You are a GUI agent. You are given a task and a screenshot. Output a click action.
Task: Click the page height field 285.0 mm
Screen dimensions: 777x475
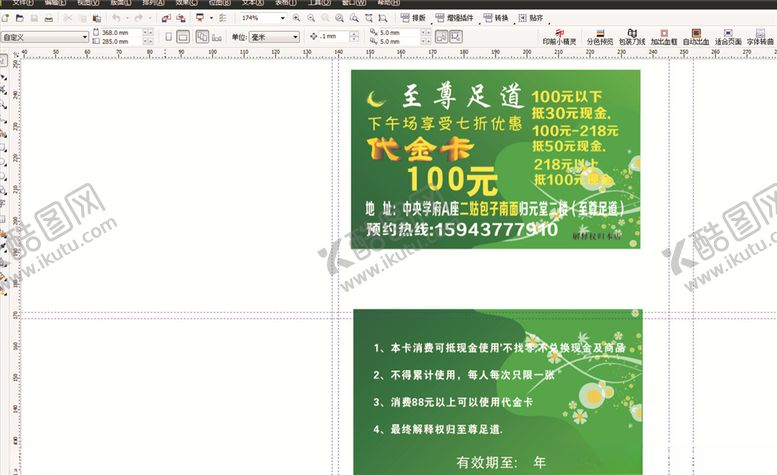tap(121, 42)
